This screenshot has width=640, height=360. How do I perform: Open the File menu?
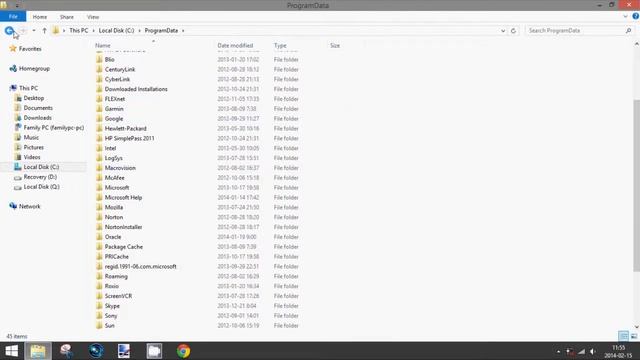tap(13, 17)
